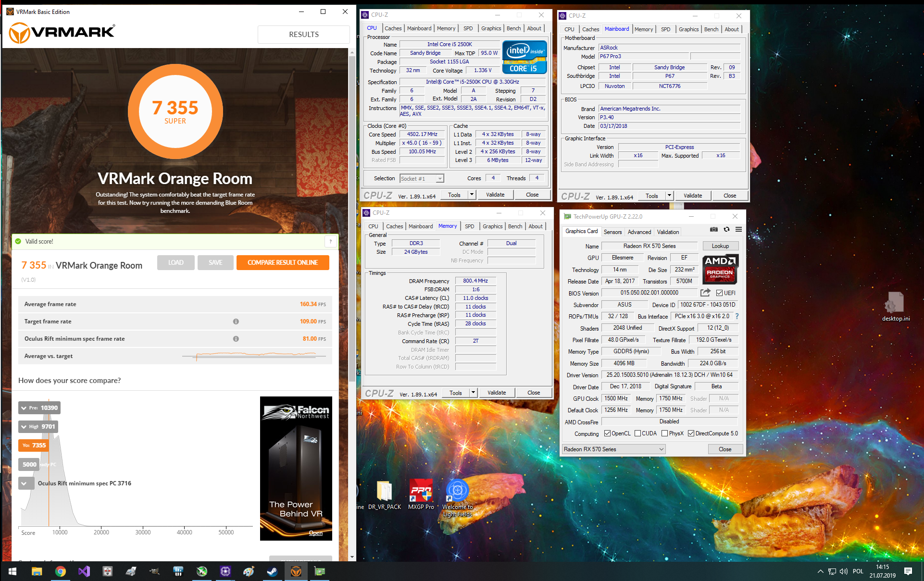Screen dimensions: 924x581
Task: Open the volume control in system tray
Action: pyautogui.click(x=844, y=571)
